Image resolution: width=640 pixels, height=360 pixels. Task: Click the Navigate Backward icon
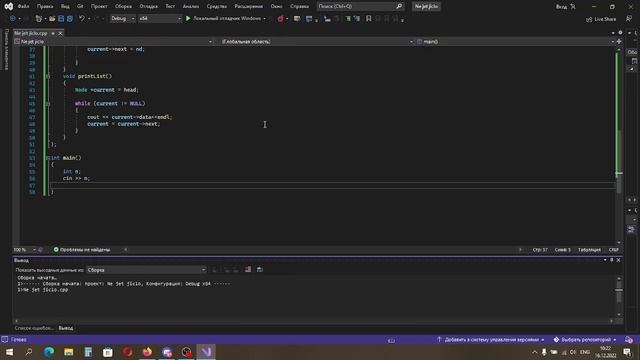[x=13, y=18]
